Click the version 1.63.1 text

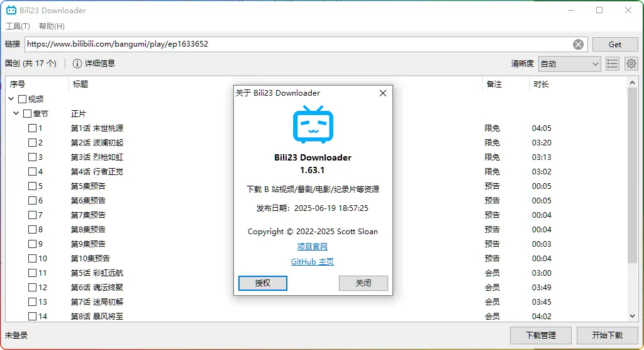click(312, 170)
